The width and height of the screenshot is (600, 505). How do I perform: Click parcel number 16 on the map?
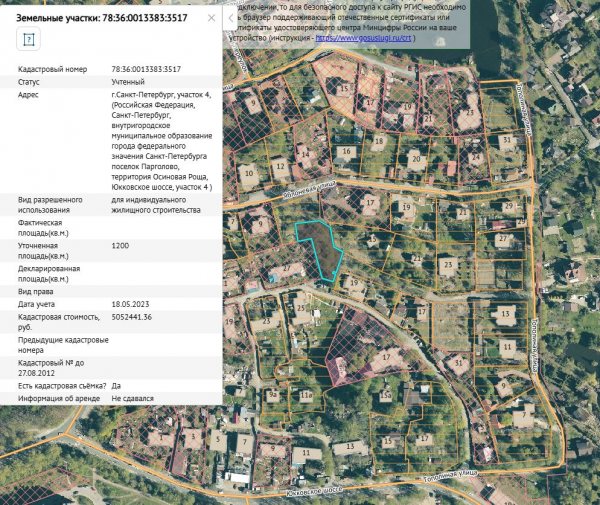pyautogui.click(x=345, y=152)
